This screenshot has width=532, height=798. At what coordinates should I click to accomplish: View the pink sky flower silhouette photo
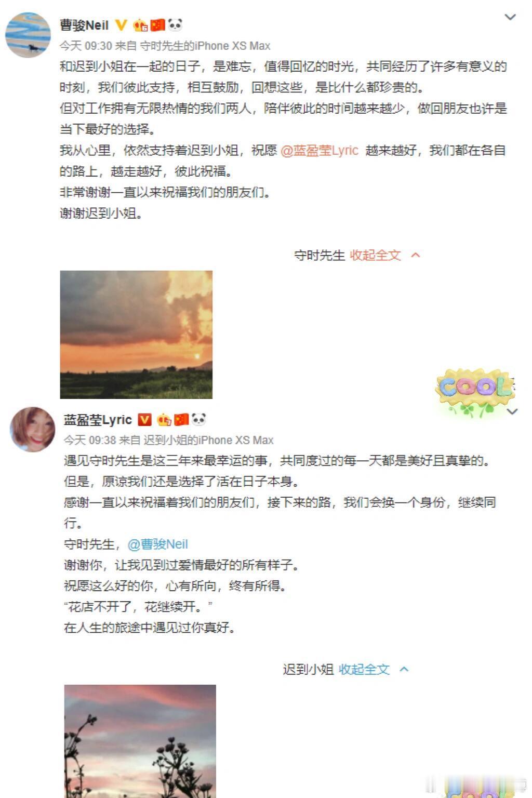[140, 741]
